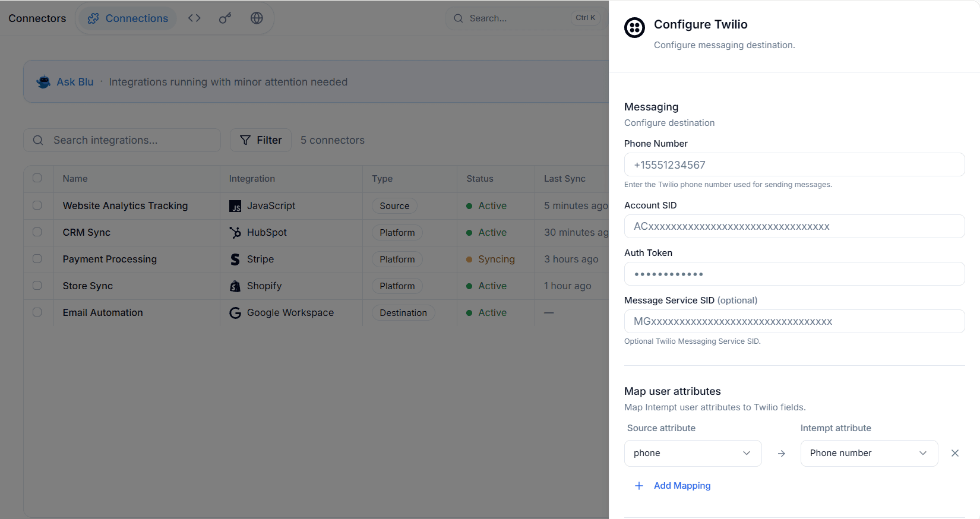
Task: Open the globe tab icon
Action: tap(257, 18)
